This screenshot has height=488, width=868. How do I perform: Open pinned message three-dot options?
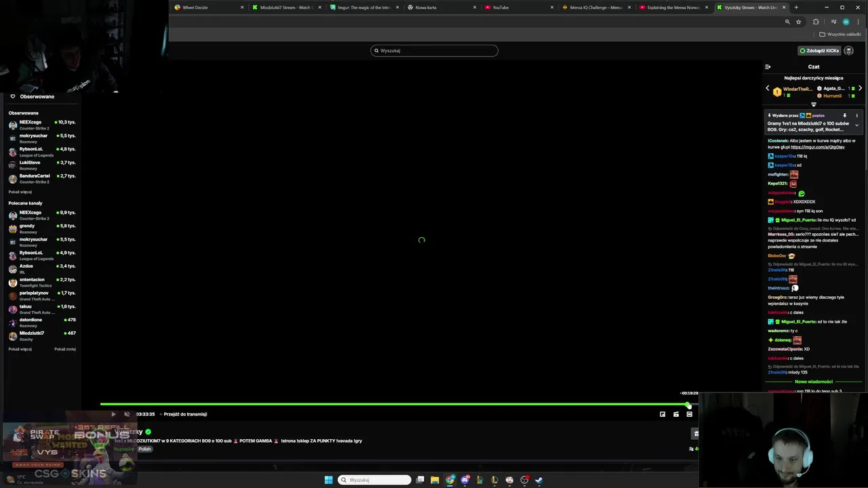(856, 116)
